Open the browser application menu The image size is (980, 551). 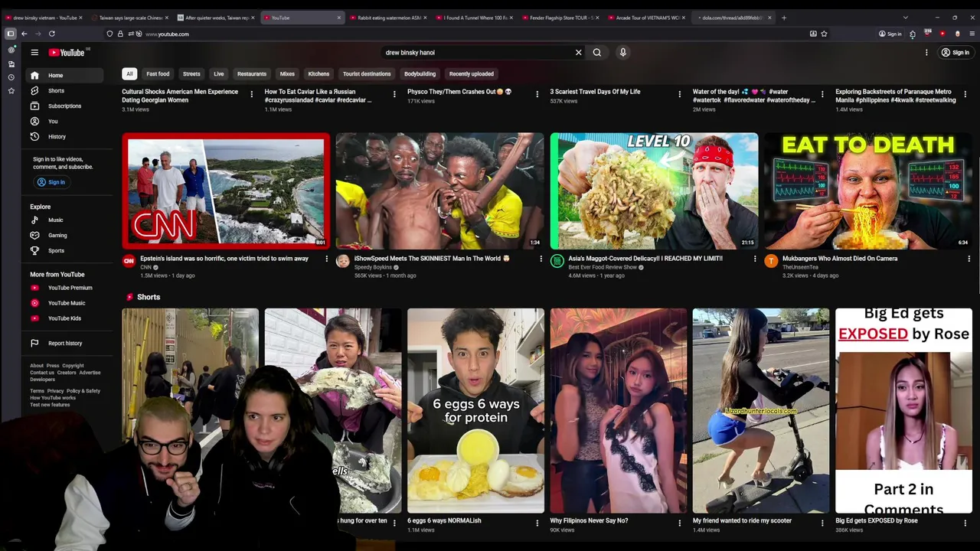pyautogui.click(x=972, y=34)
